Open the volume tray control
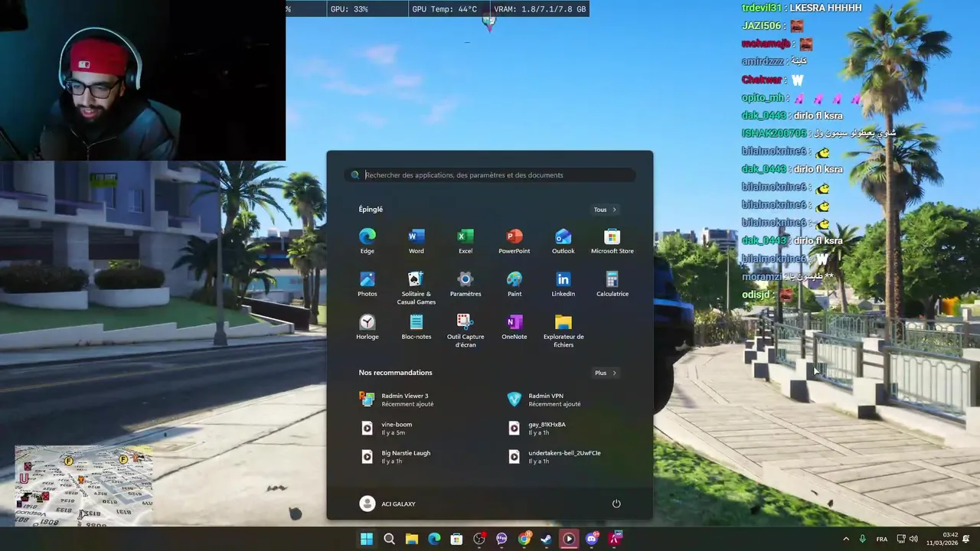980x551 pixels. 913,539
